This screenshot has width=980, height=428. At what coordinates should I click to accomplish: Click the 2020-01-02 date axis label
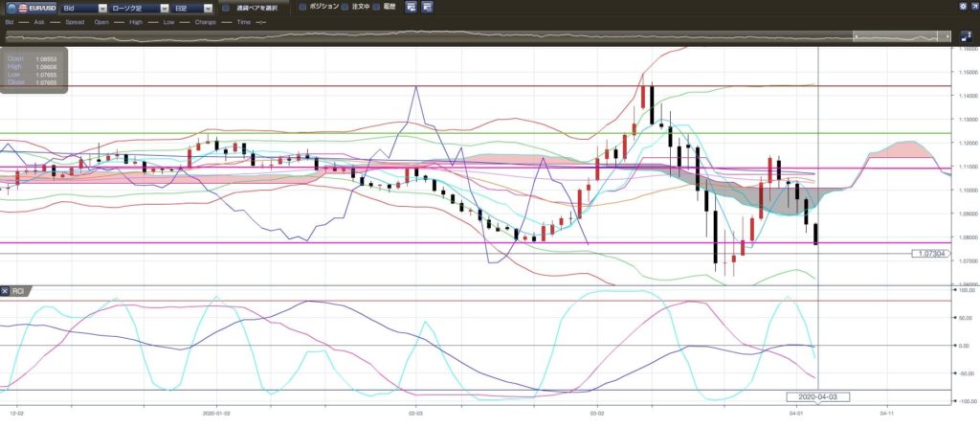pyautogui.click(x=217, y=414)
